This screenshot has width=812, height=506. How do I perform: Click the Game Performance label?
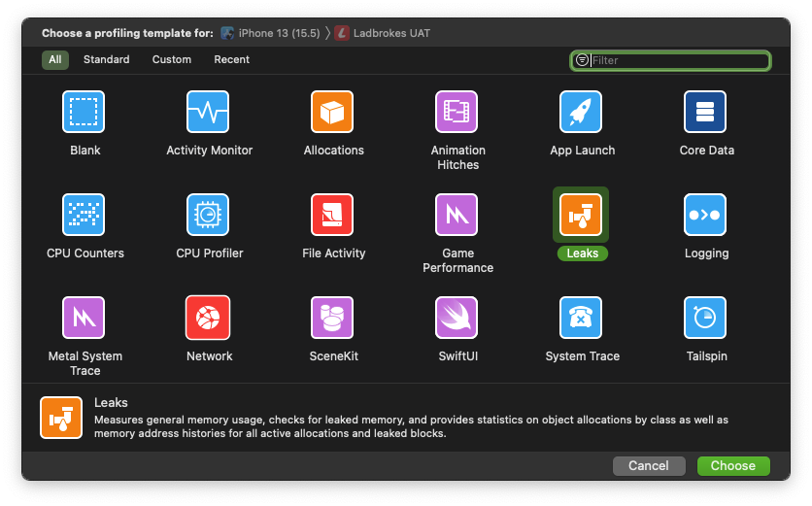coord(457,260)
